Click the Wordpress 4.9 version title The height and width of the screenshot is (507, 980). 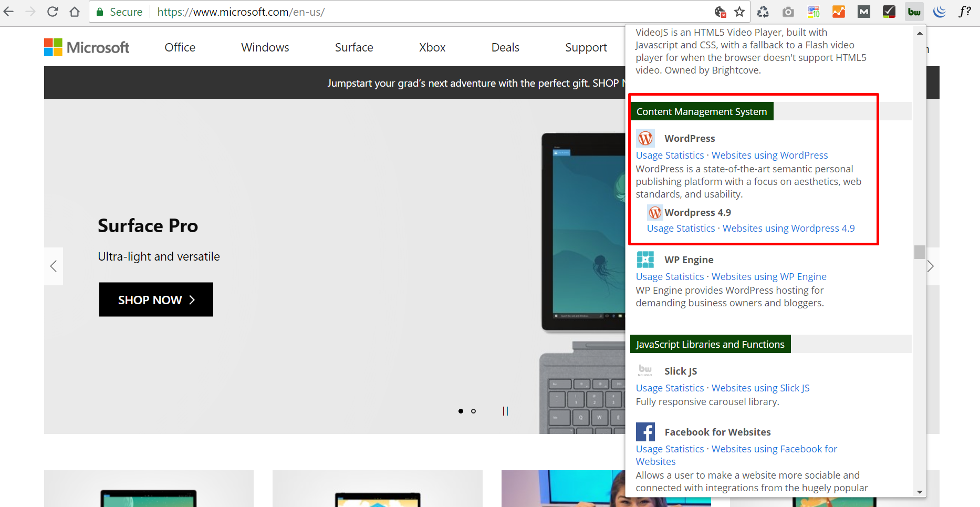point(697,212)
